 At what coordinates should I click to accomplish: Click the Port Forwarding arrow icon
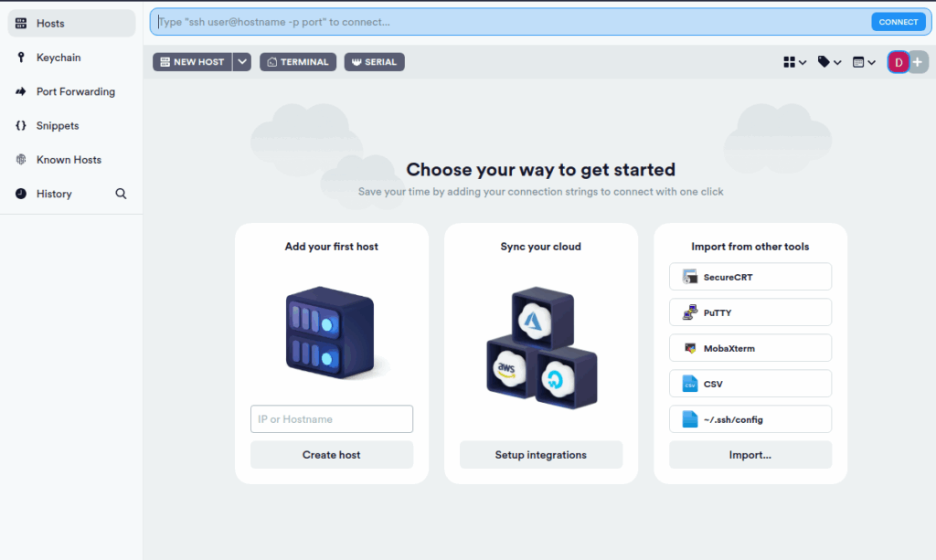(x=21, y=91)
